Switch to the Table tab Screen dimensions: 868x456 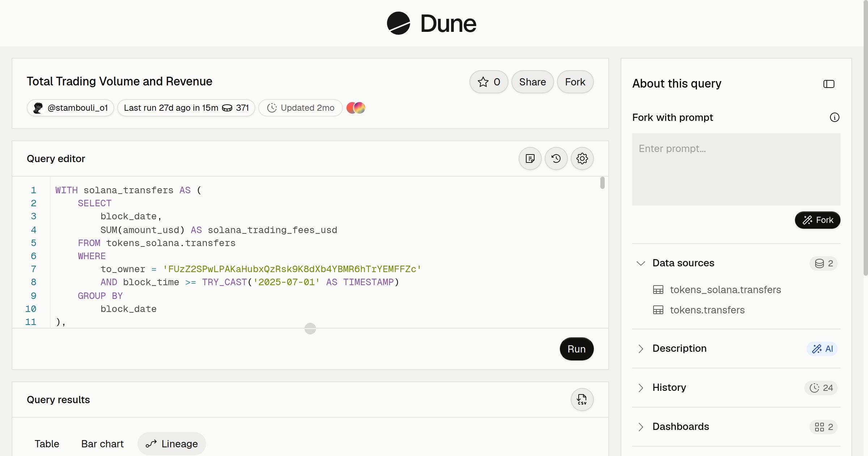coord(47,444)
